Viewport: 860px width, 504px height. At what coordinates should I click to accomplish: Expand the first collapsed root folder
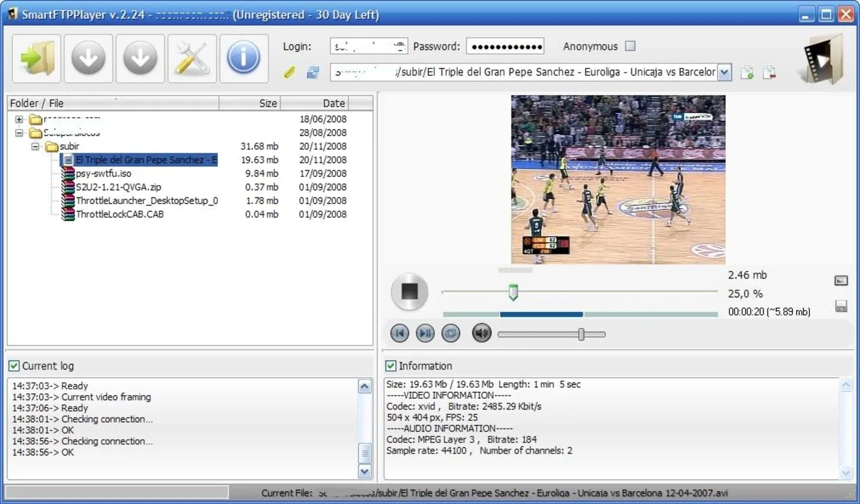coord(20,119)
